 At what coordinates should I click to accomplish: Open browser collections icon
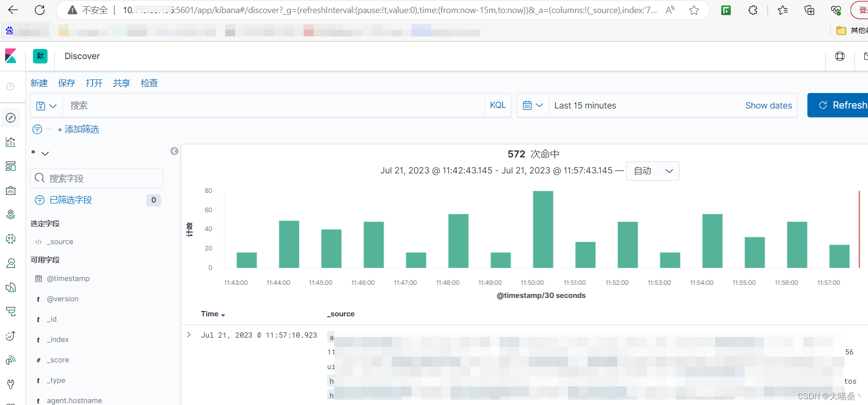coord(809,10)
